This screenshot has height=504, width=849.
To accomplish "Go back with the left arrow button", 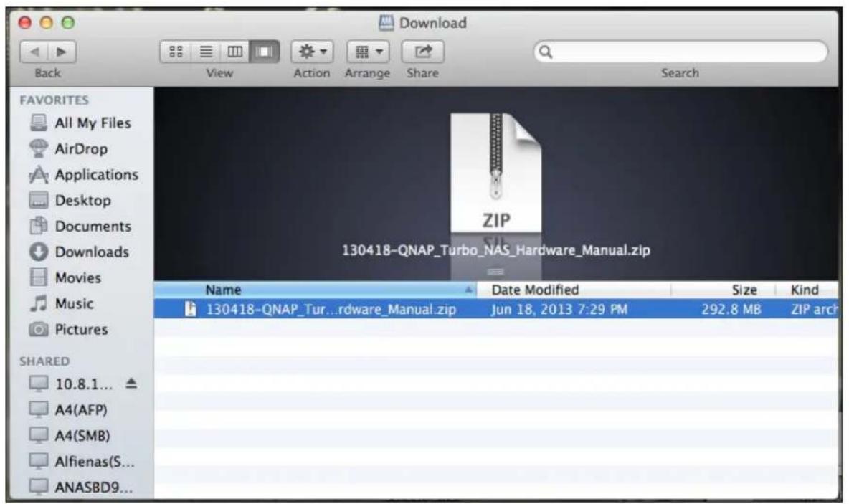I will point(34,52).
